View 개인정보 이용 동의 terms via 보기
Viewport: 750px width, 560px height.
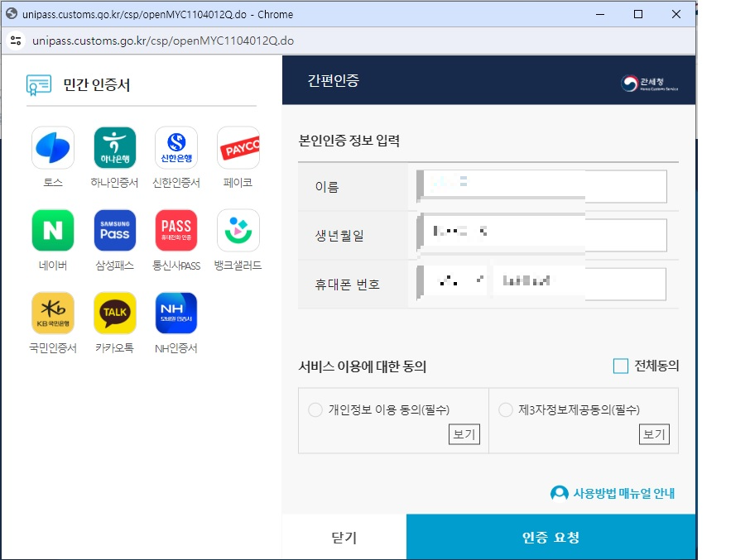[x=464, y=434]
